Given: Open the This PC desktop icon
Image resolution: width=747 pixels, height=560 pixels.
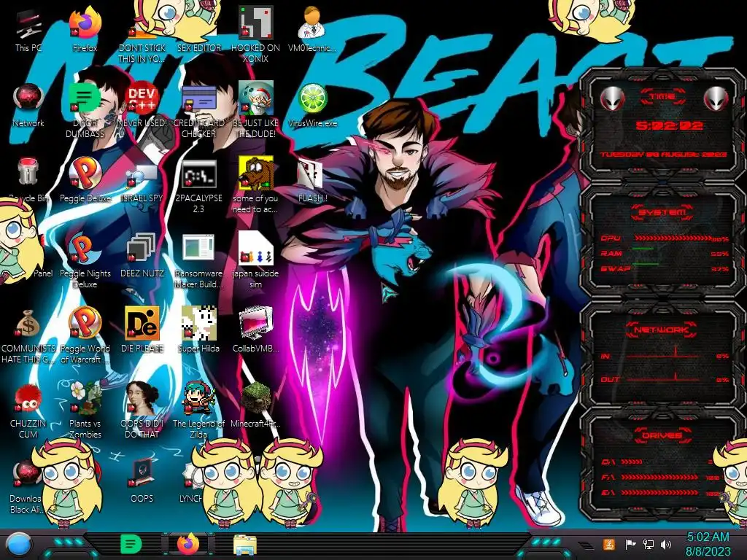Looking at the screenshot, I should click(28, 25).
